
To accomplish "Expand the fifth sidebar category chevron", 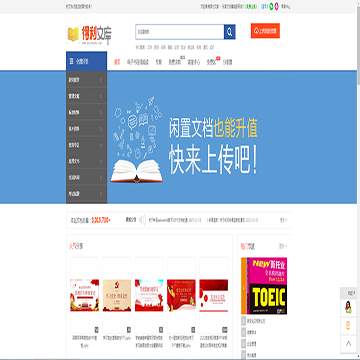I will (x=101, y=145).
